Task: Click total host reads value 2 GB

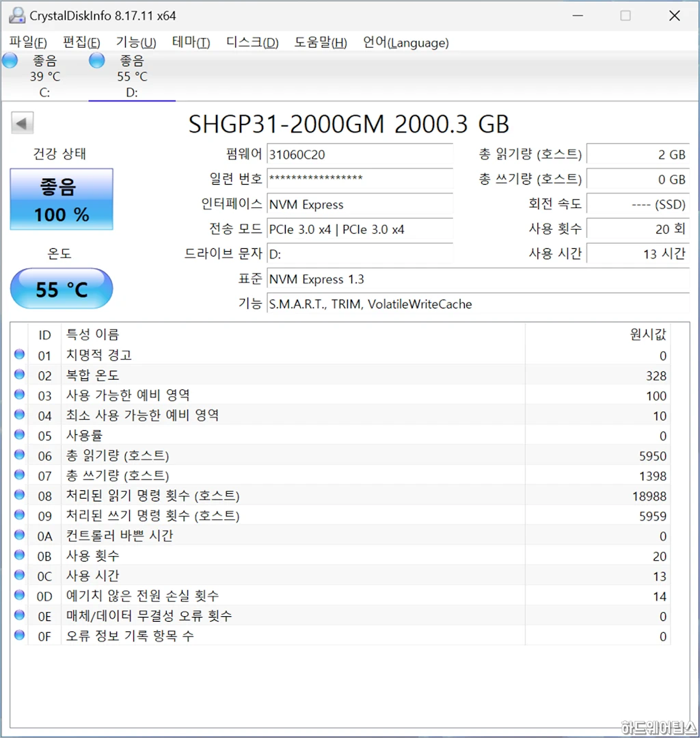Action: pos(638,155)
